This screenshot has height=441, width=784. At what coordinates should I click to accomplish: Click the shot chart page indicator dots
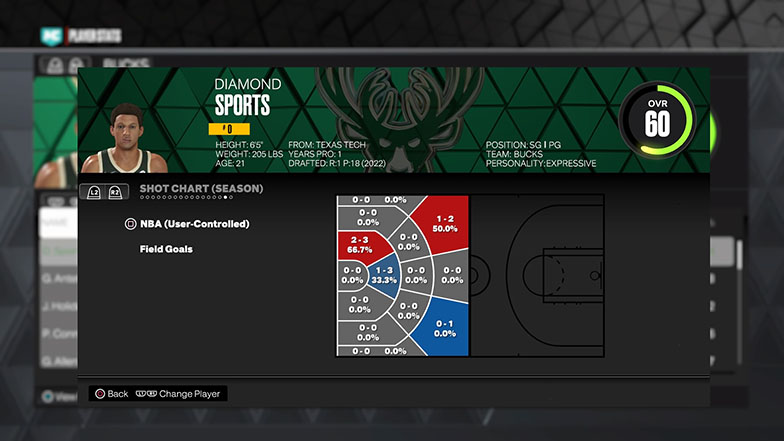coord(186,198)
